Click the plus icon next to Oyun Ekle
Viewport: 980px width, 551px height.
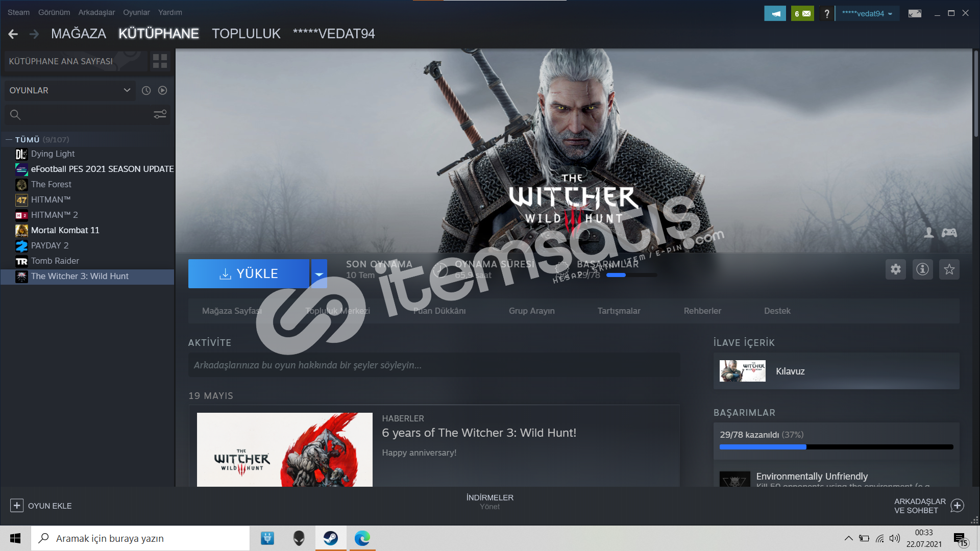pyautogui.click(x=16, y=506)
